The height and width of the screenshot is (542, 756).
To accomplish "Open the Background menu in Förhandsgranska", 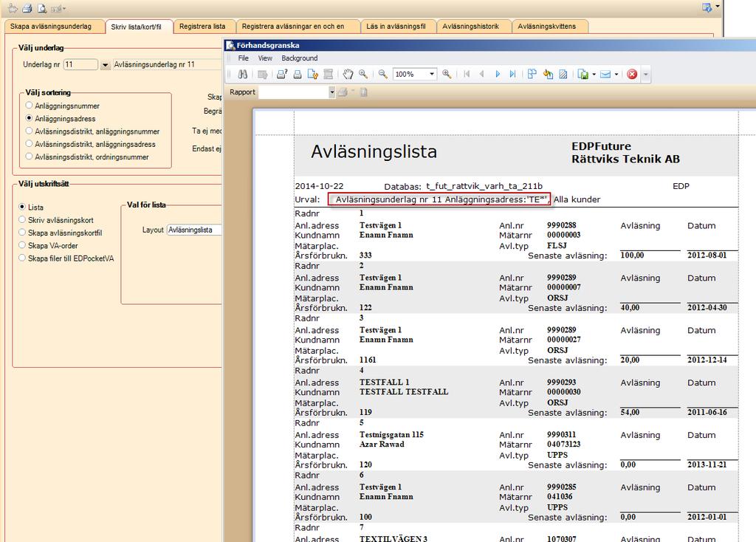I will tap(300, 58).
